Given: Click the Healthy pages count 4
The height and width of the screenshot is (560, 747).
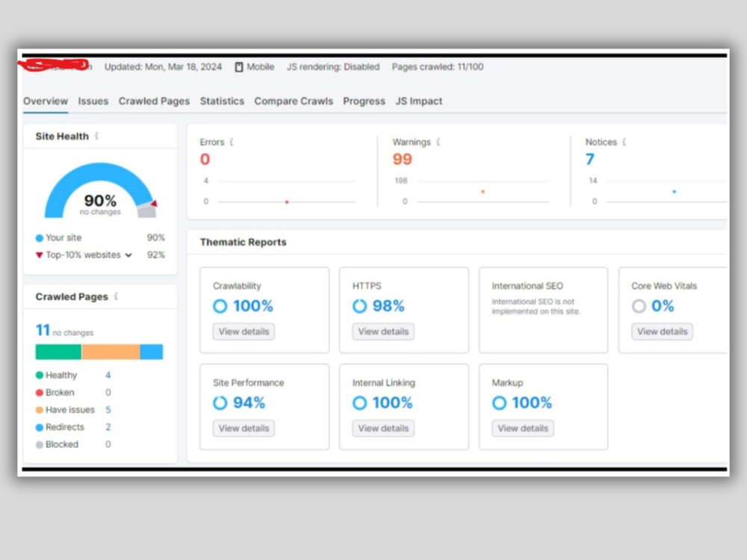Looking at the screenshot, I should click(108, 376).
